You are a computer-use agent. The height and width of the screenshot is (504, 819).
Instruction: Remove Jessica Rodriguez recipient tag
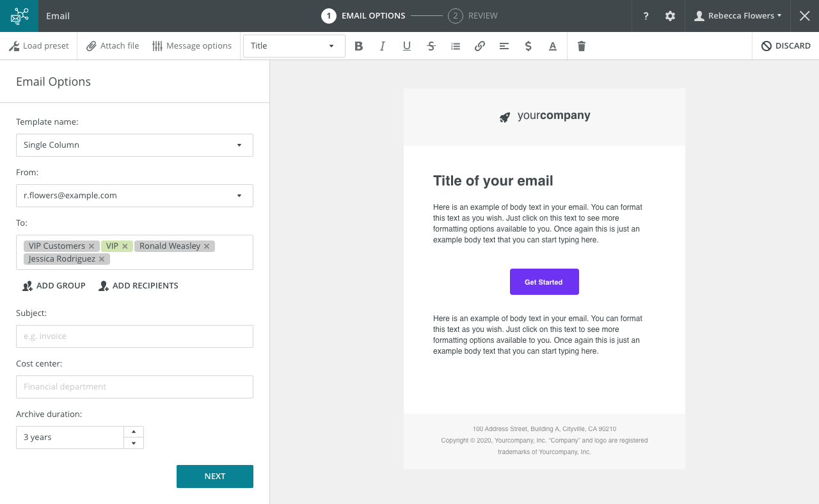102,259
